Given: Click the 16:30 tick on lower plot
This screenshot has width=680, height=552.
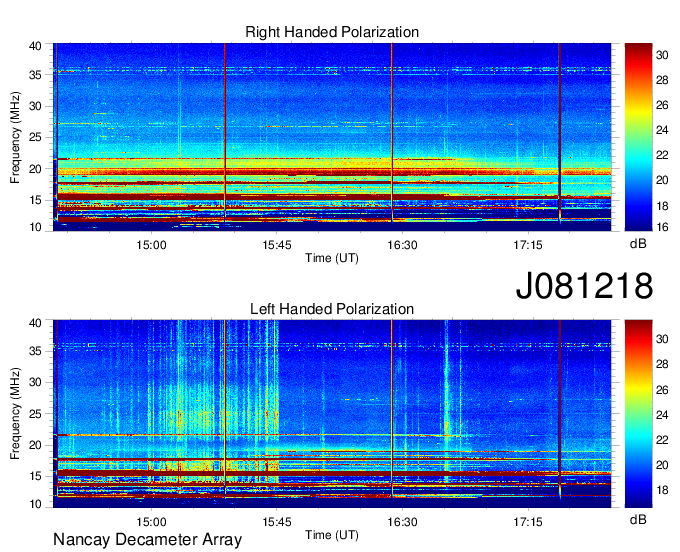Looking at the screenshot, I should point(402,522).
